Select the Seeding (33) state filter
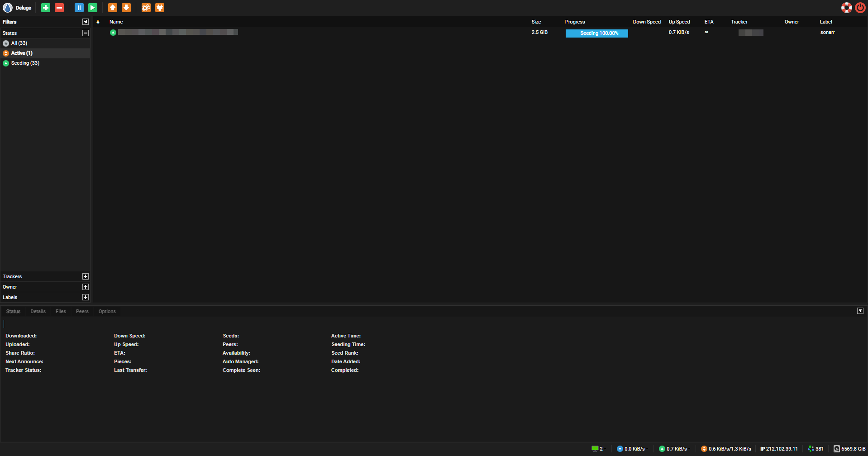The image size is (868, 456). [25, 63]
